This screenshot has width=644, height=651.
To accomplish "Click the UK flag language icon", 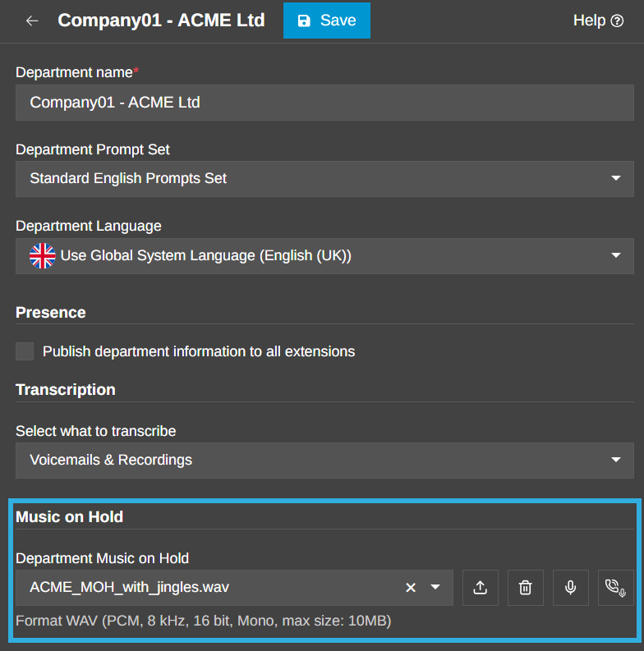I will tap(43, 256).
